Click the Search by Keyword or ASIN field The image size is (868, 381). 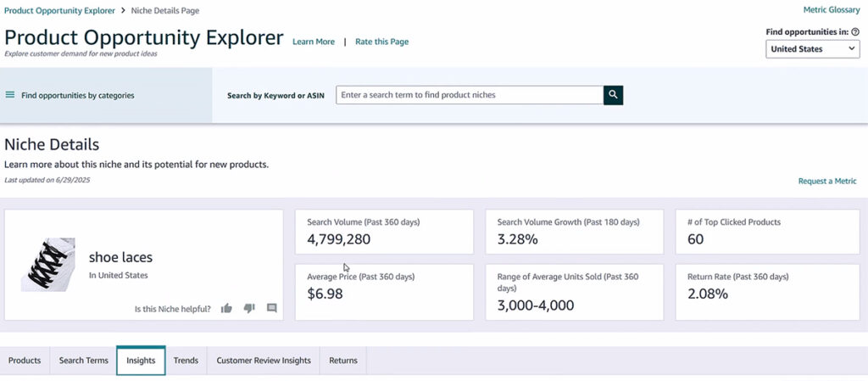(470, 95)
